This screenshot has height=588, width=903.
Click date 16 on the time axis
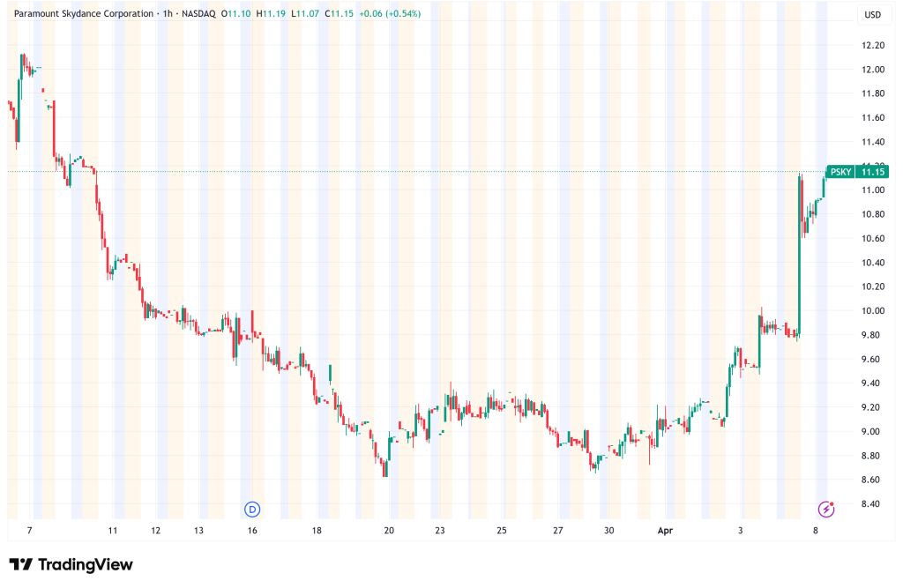click(x=252, y=531)
